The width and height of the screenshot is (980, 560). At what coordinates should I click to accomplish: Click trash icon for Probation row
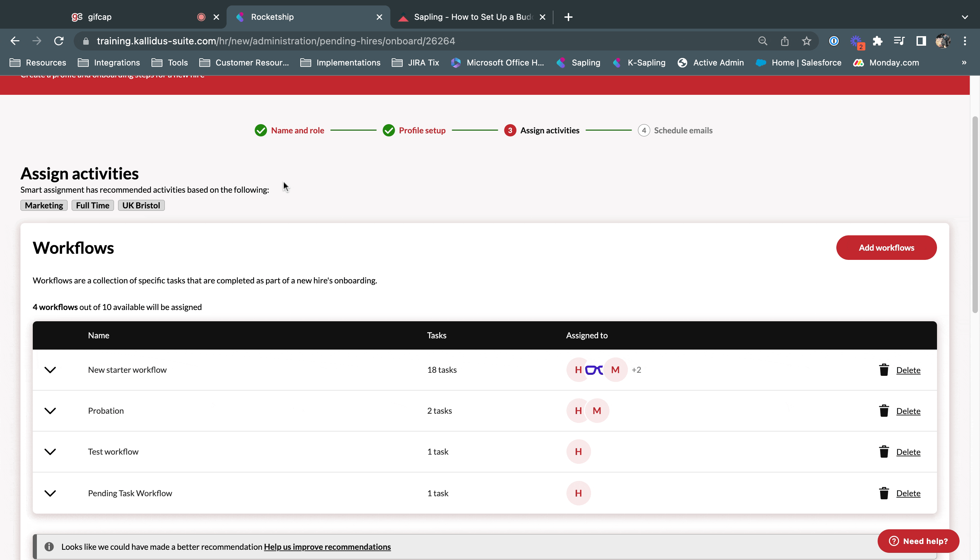pos(884,410)
